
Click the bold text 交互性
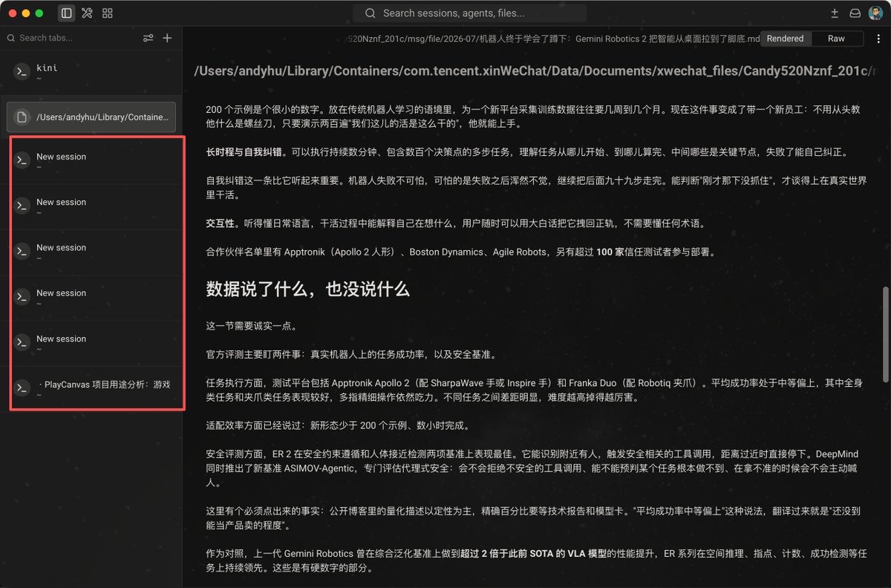(219, 223)
